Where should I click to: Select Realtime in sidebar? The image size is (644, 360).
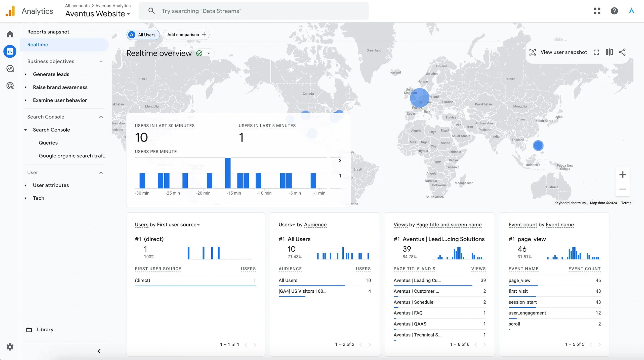tap(64, 45)
